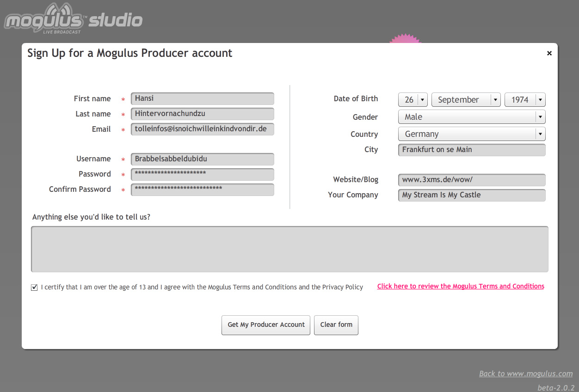
Task: Open the Gender dropdown
Action: (472, 117)
